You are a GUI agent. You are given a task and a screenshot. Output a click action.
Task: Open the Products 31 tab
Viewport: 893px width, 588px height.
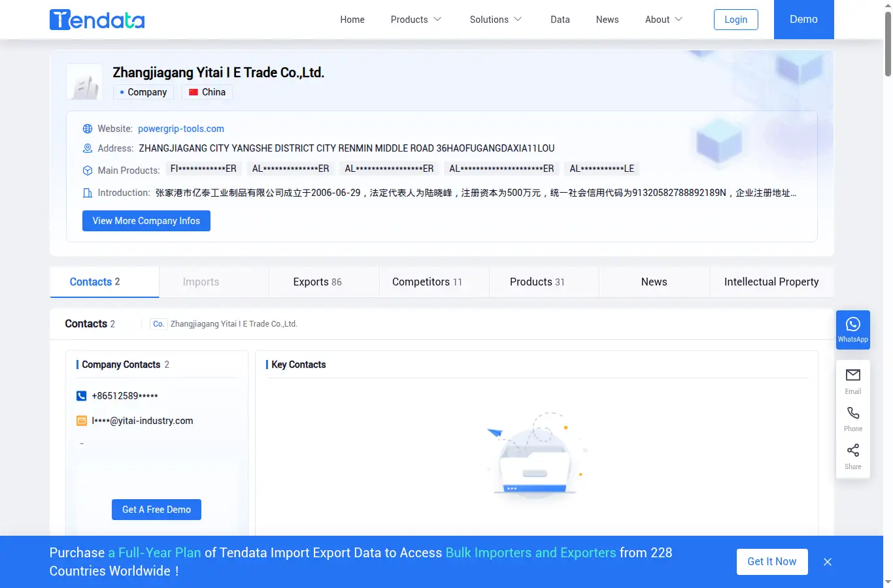coord(544,282)
